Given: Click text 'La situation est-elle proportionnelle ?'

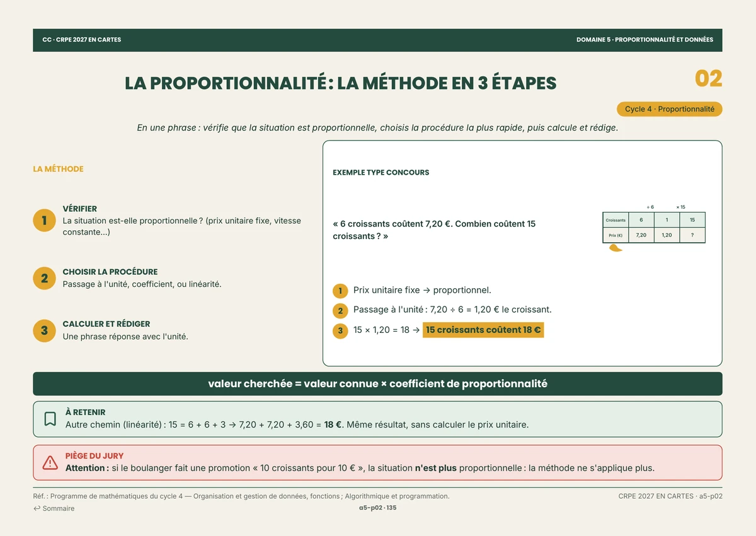Looking at the screenshot, I should point(133,221).
